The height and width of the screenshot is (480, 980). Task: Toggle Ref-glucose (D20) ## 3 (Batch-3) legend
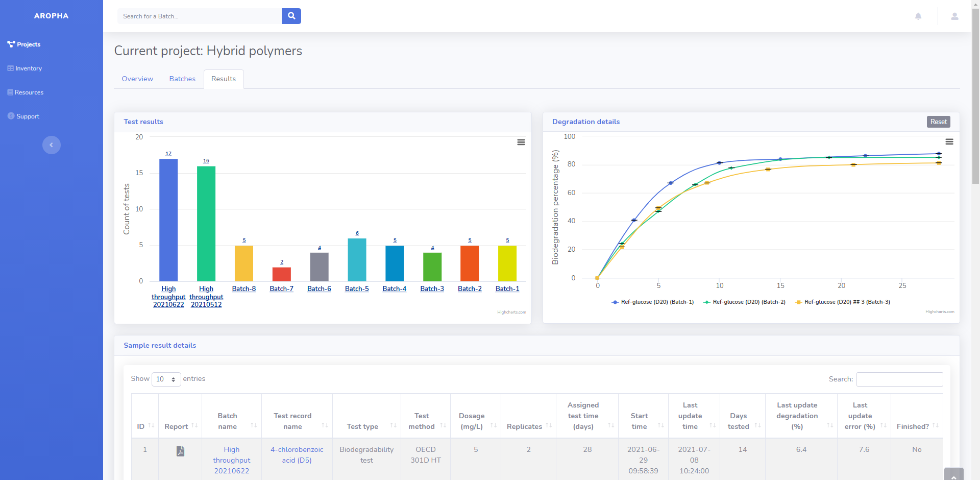[843, 302]
